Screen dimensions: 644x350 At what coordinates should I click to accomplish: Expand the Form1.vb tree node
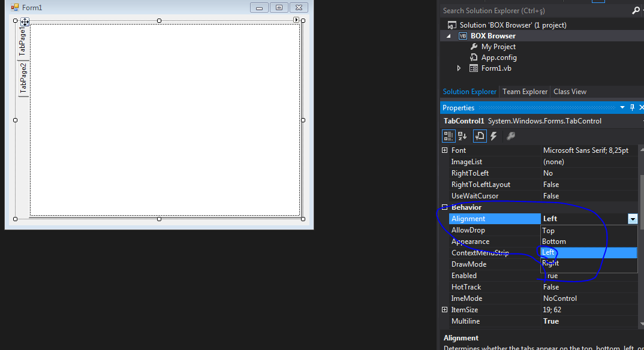click(x=459, y=68)
